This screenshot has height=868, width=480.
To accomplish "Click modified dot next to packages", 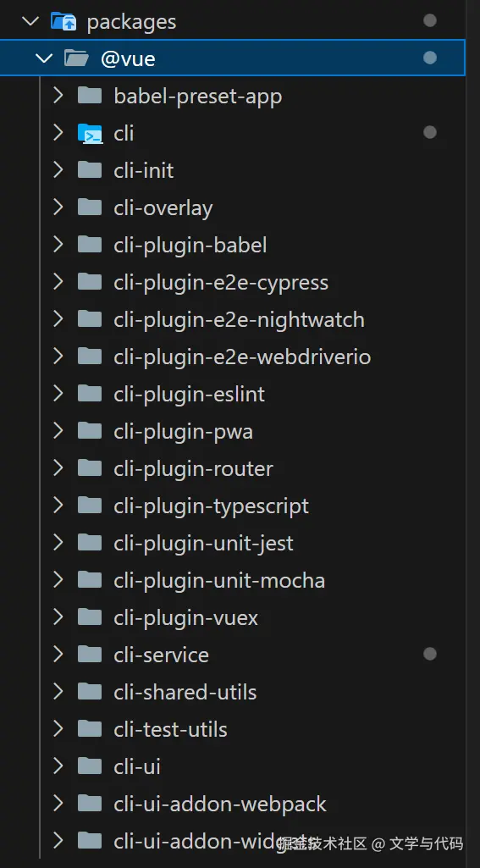I will [x=429, y=20].
